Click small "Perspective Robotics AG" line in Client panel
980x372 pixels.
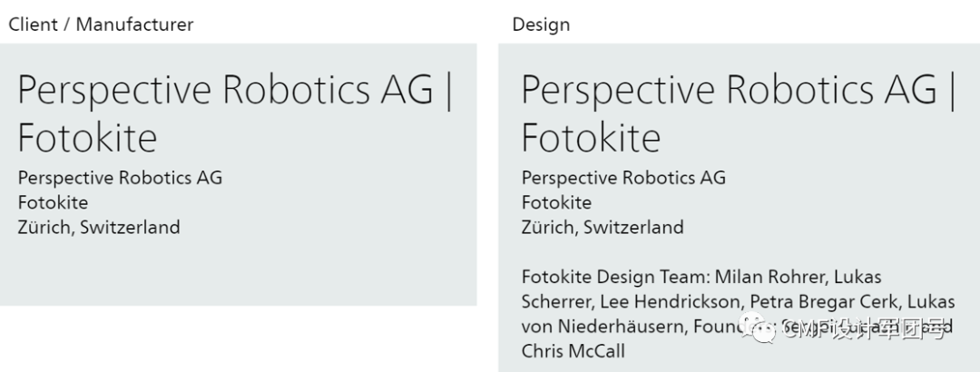(x=120, y=178)
